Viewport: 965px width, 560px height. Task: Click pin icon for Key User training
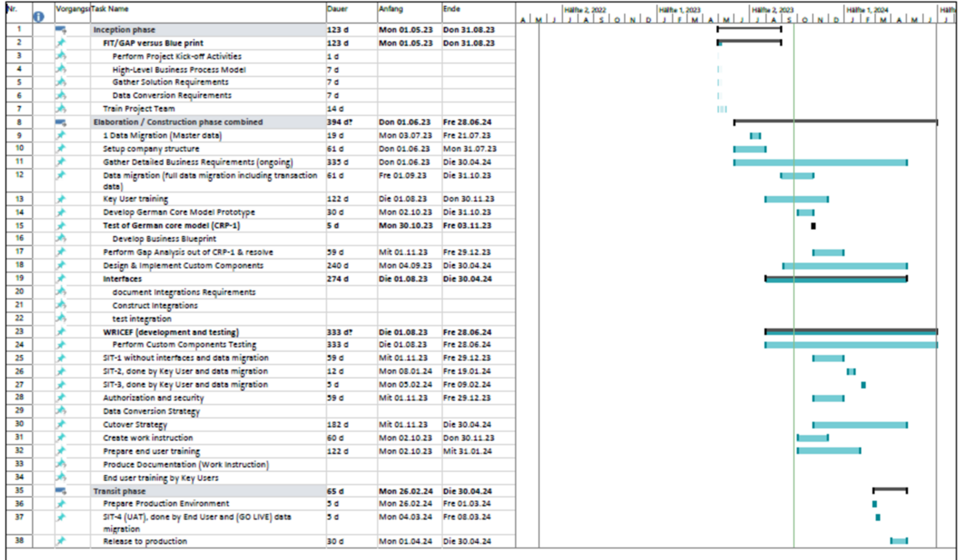pyautogui.click(x=61, y=199)
